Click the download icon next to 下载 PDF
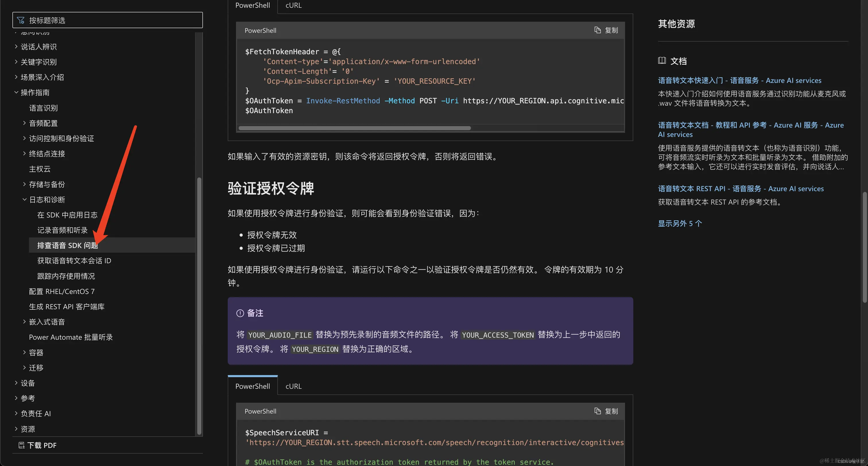This screenshot has width=868, height=466. tap(22, 445)
